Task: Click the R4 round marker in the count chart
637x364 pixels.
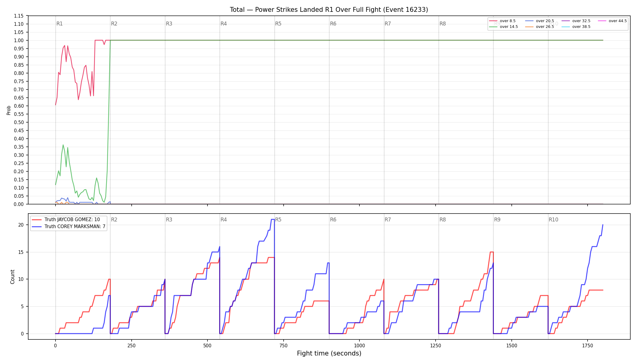Action: pyautogui.click(x=224, y=220)
